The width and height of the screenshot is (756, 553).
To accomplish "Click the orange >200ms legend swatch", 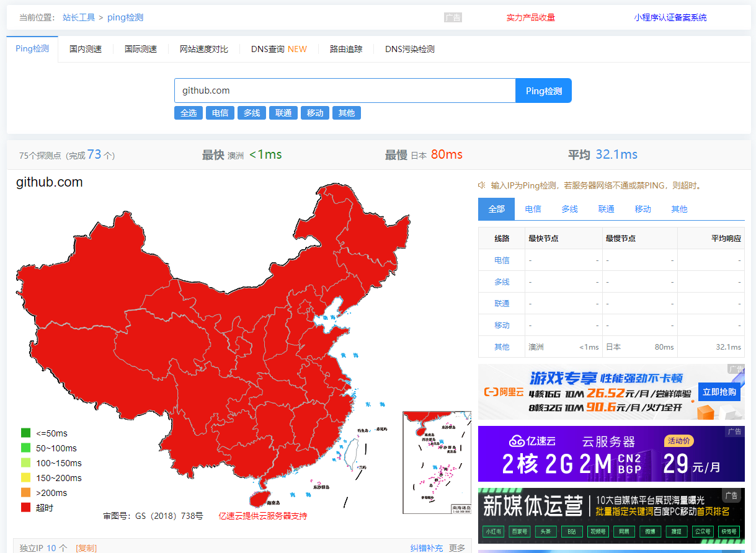I will [25, 493].
